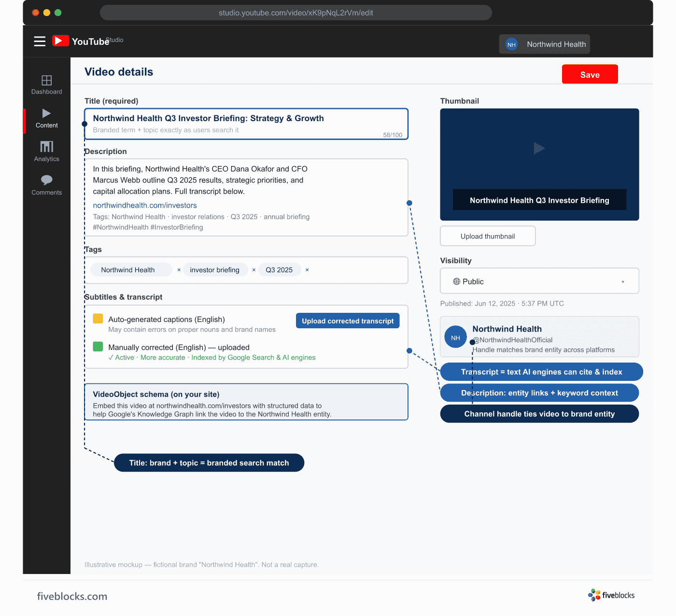Click the thumbnail title Northwind Health Q3 Investor Briefing
The height and width of the screenshot is (616, 676).
tap(539, 200)
